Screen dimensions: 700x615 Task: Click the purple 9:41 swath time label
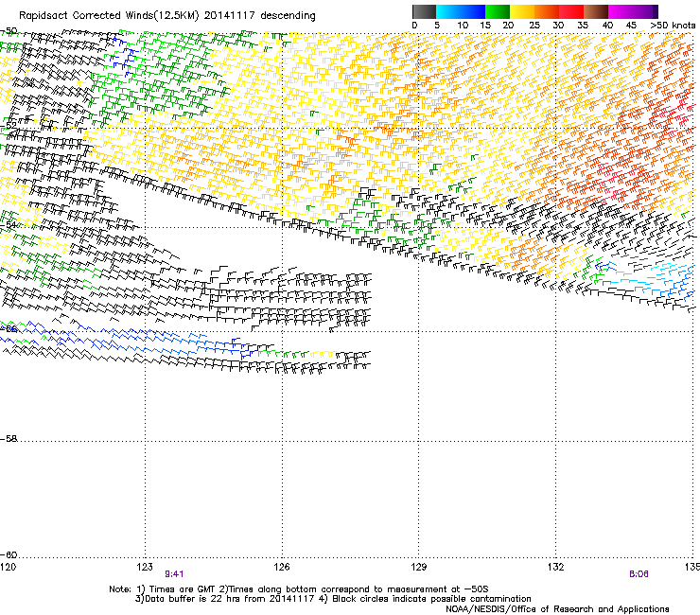click(175, 574)
